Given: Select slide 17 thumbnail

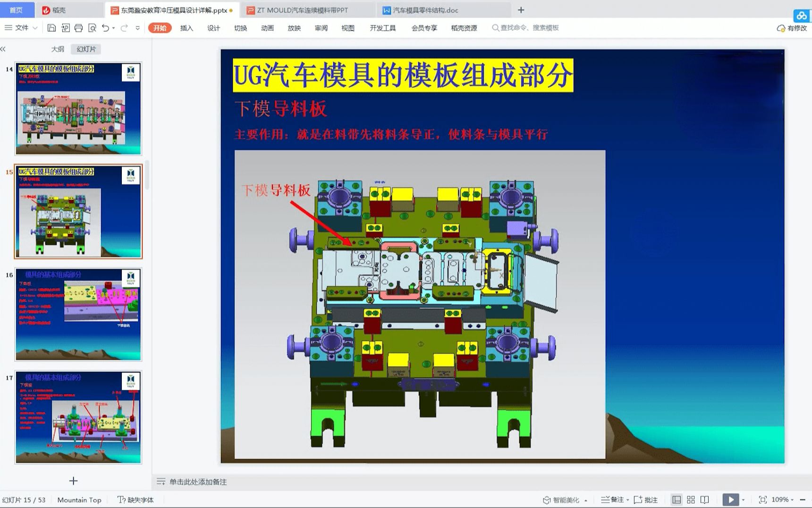Looking at the screenshot, I should click(78, 417).
